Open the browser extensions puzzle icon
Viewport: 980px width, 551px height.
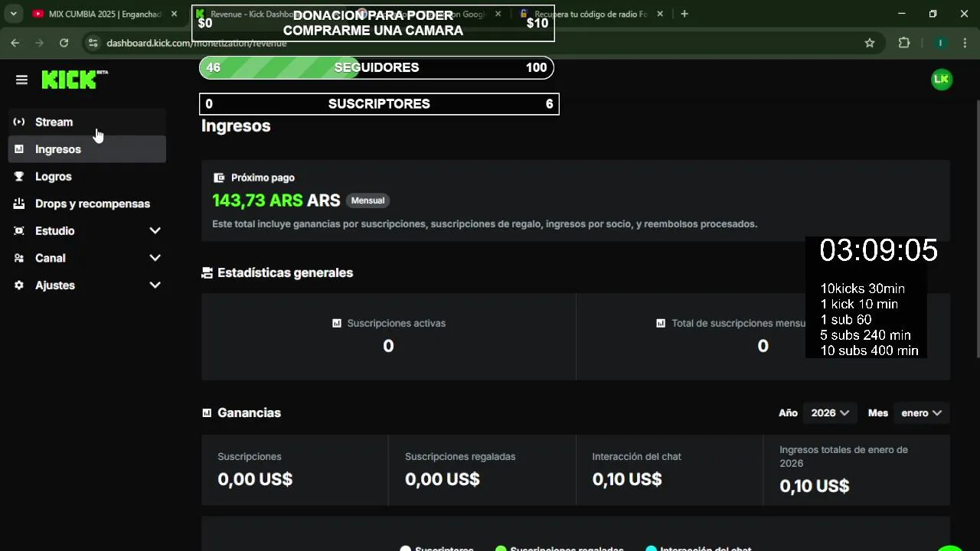[904, 43]
